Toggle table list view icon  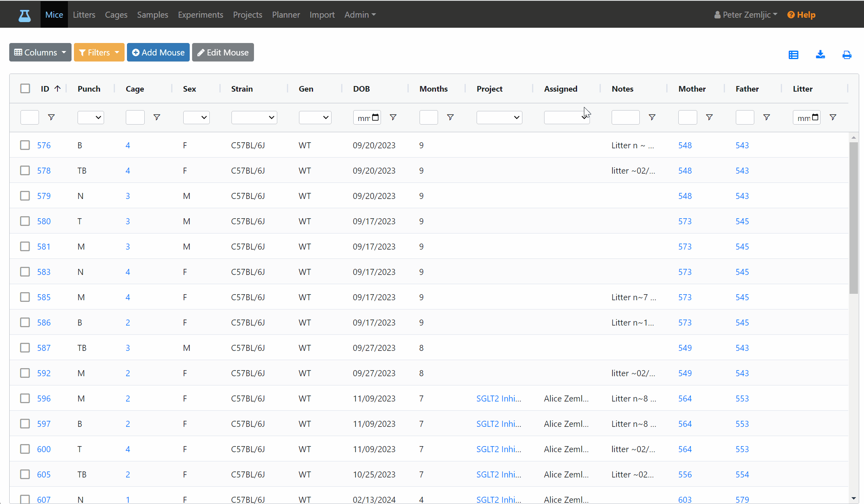coord(793,55)
